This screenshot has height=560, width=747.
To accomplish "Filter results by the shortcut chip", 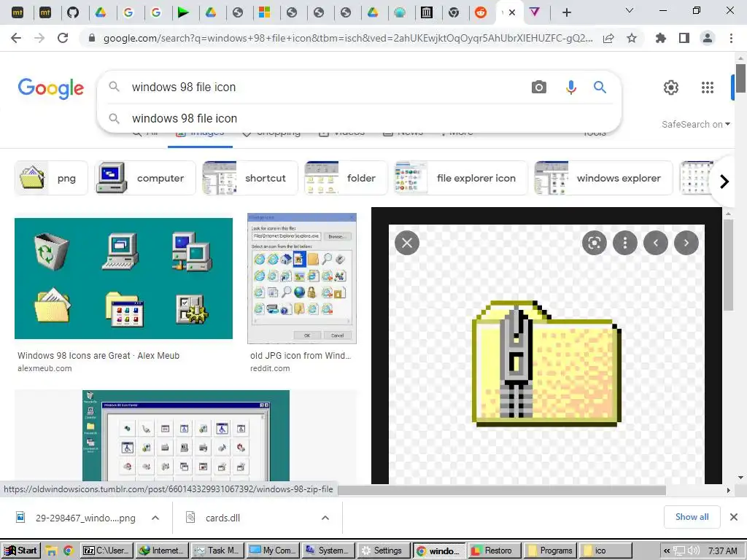I will point(250,178).
